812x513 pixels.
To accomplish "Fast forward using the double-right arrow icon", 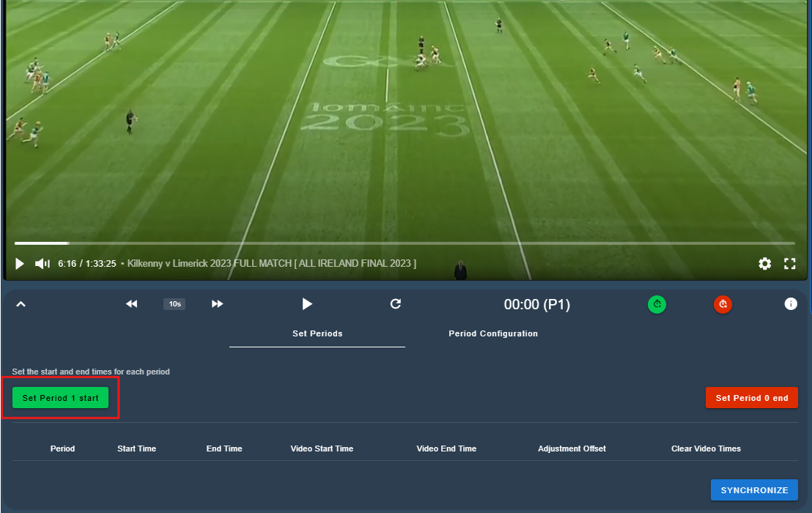I will click(x=218, y=304).
